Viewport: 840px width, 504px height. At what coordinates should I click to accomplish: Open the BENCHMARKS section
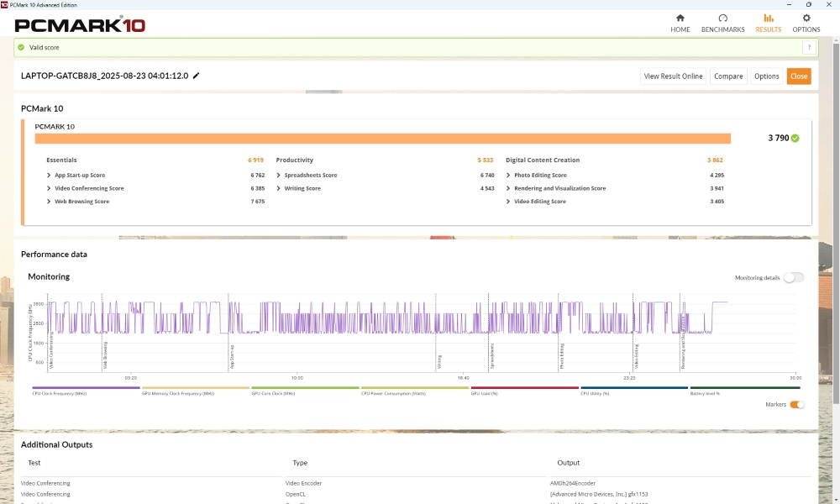pyautogui.click(x=722, y=24)
